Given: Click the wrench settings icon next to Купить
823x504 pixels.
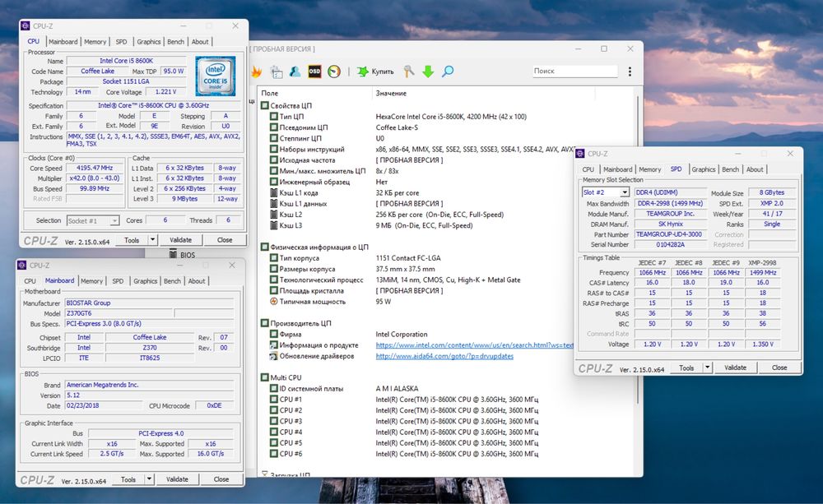Looking at the screenshot, I should tap(409, 72).
